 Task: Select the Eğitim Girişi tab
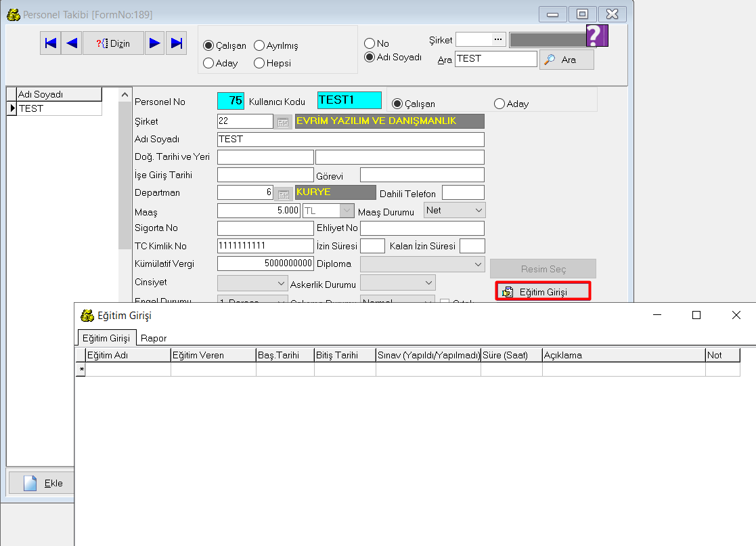click(x=106, y=338)
